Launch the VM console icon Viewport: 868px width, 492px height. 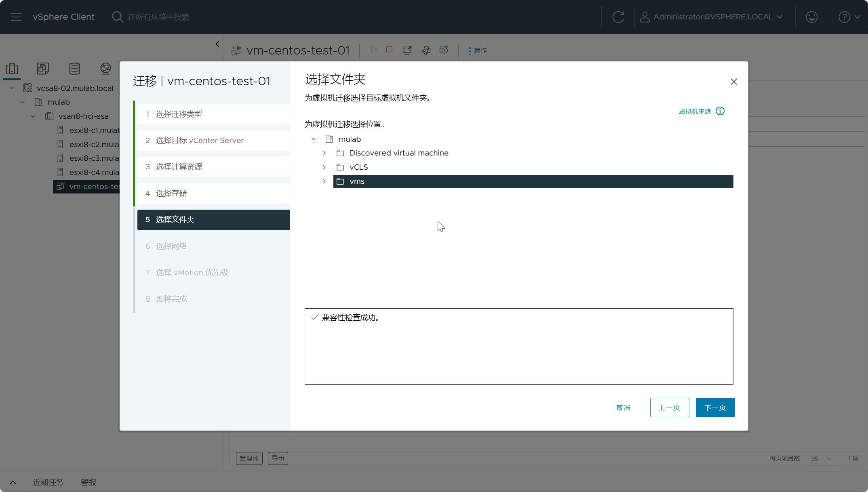[407, 50]
